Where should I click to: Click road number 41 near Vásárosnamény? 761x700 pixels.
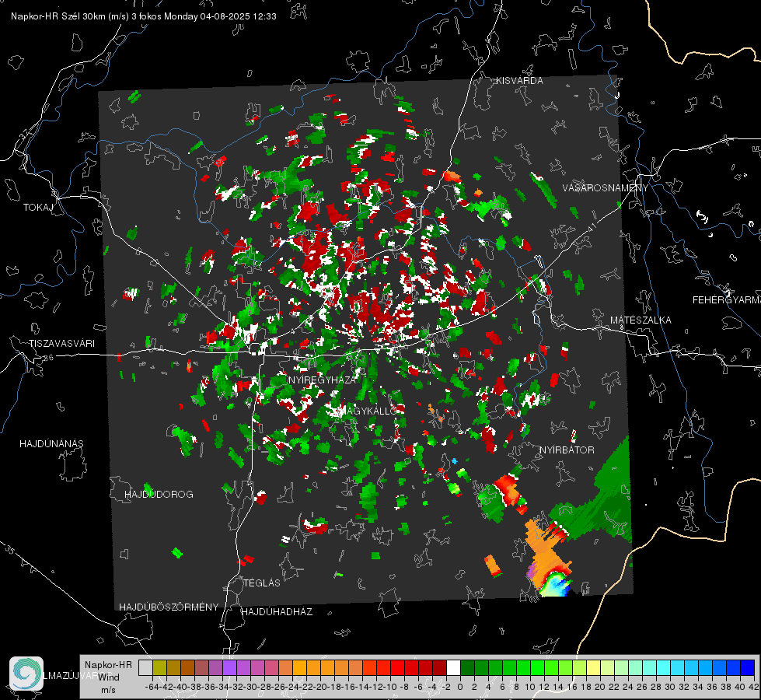click(x=591, y=227)
